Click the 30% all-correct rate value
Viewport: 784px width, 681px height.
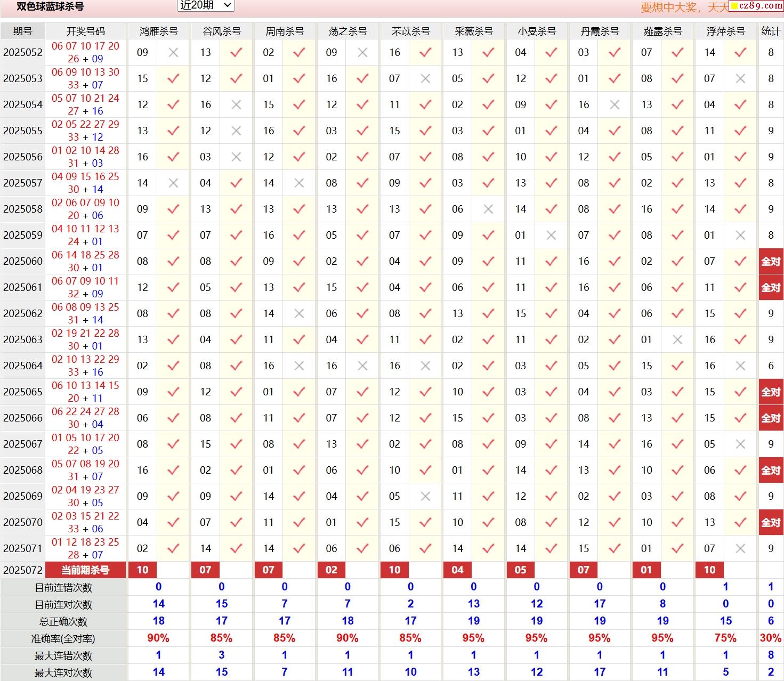(x=771, y=638)
